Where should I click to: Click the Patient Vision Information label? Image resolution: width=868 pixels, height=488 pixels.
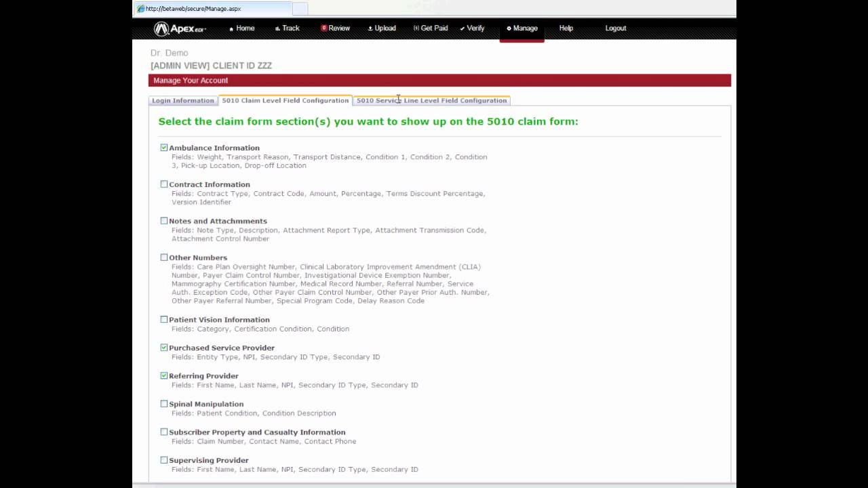point(219,320)
